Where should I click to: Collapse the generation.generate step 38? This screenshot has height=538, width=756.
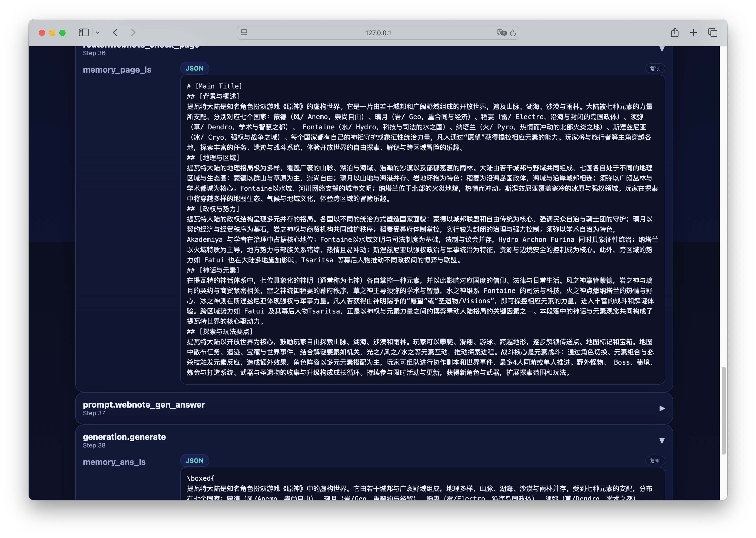pyautogui.click(x=662, y=441)
